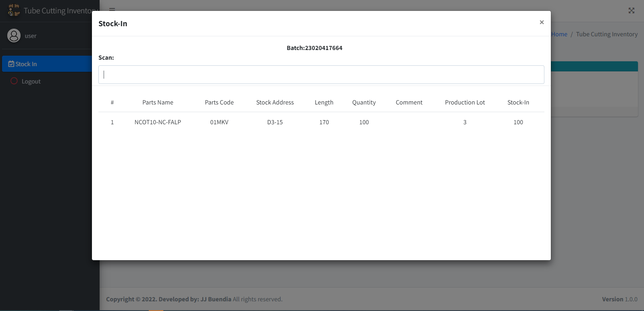This screenshot has width=644, height=311.
Task: Click the user avatar icon
Action: click(14, 35)
